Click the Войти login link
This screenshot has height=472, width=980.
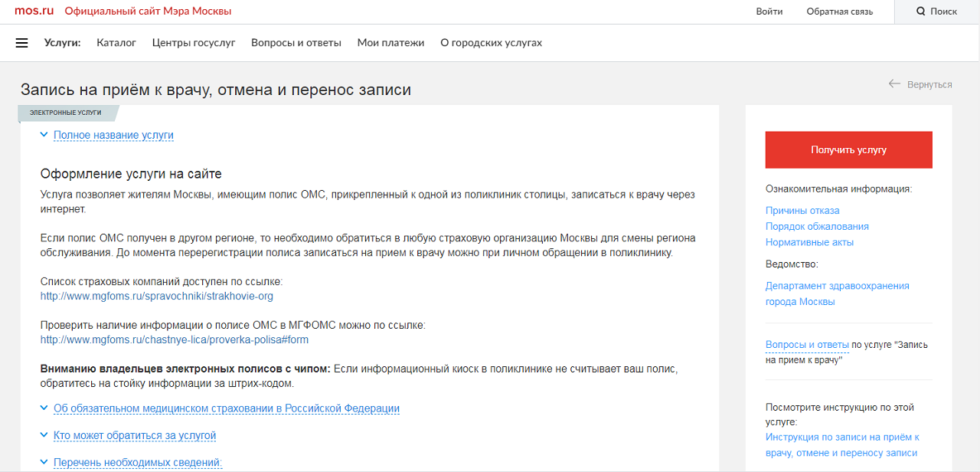(769, 11)
